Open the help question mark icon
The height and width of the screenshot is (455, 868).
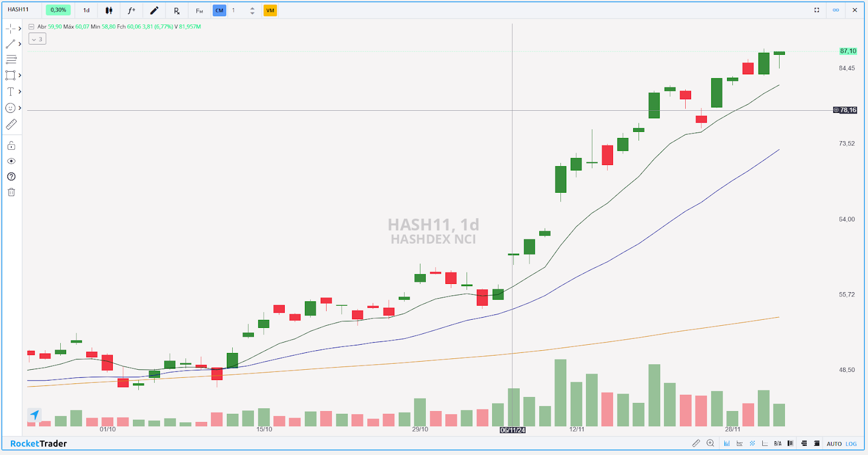(x=11, y=176)
